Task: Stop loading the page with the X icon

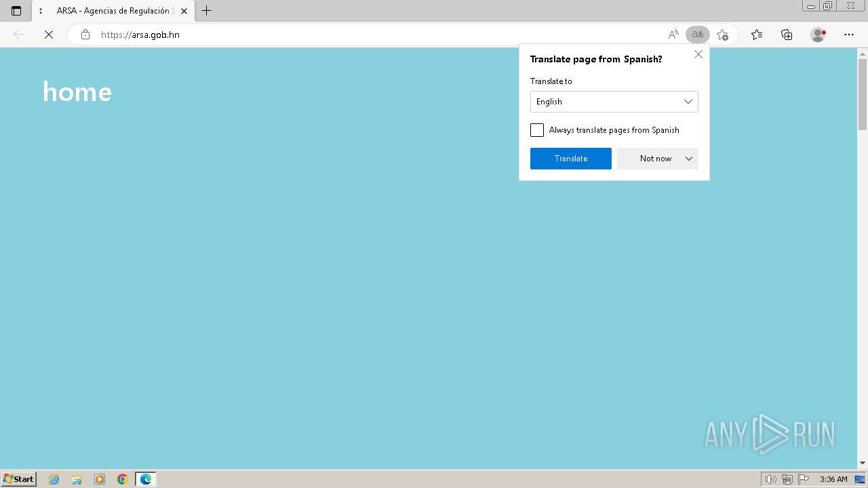Action: coord(49,35)
